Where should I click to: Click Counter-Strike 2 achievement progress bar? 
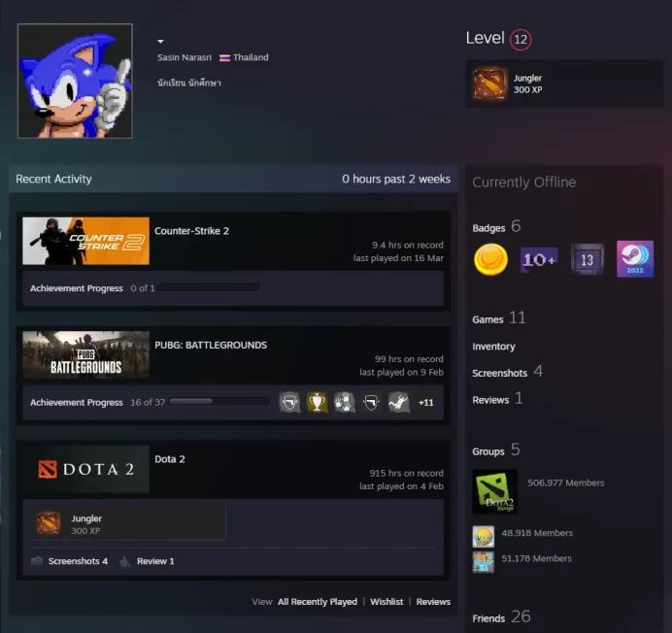coord(209,287)
